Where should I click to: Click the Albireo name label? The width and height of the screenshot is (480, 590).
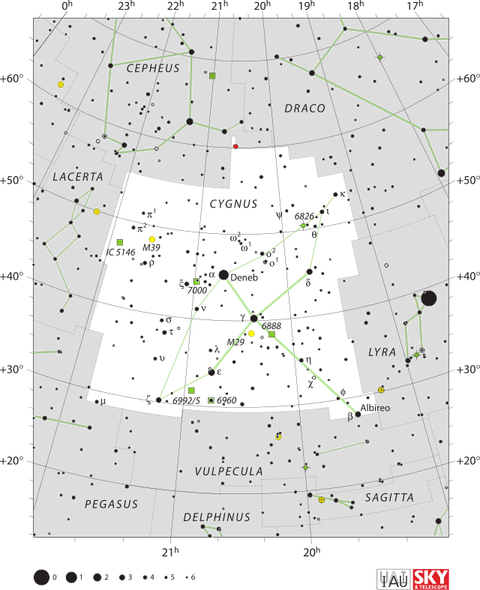pyautogui.click(x=375, y=408)
